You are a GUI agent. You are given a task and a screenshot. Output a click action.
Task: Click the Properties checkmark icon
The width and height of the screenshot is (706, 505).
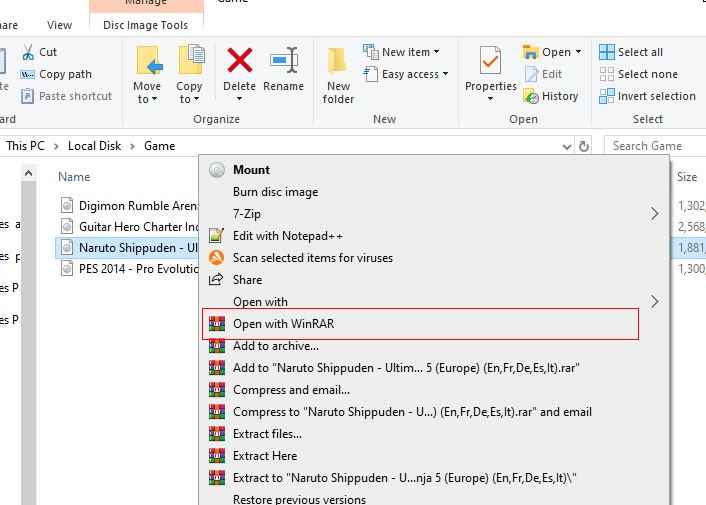[x=490, y=60]
